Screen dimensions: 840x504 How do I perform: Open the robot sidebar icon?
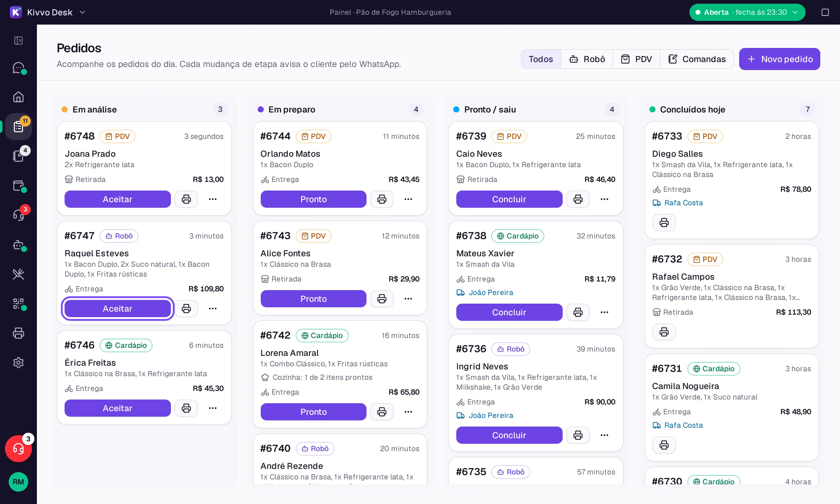pos(18,245)
